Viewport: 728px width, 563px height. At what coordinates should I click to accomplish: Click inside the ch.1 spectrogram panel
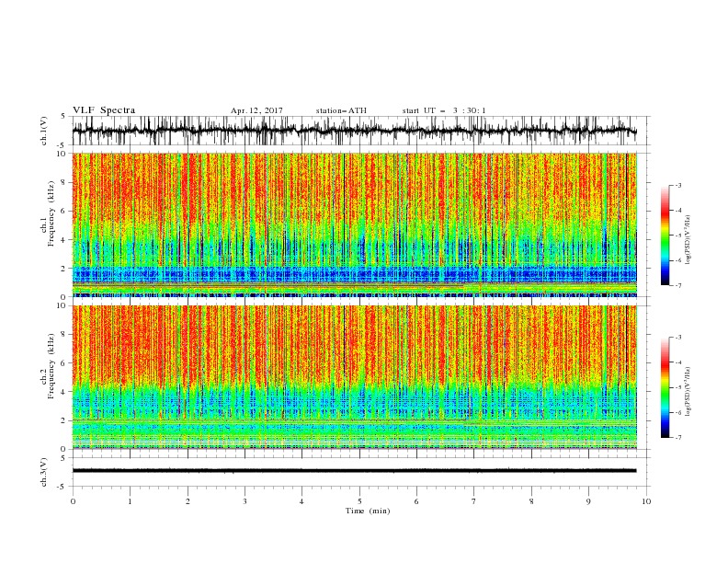[354, 224]
